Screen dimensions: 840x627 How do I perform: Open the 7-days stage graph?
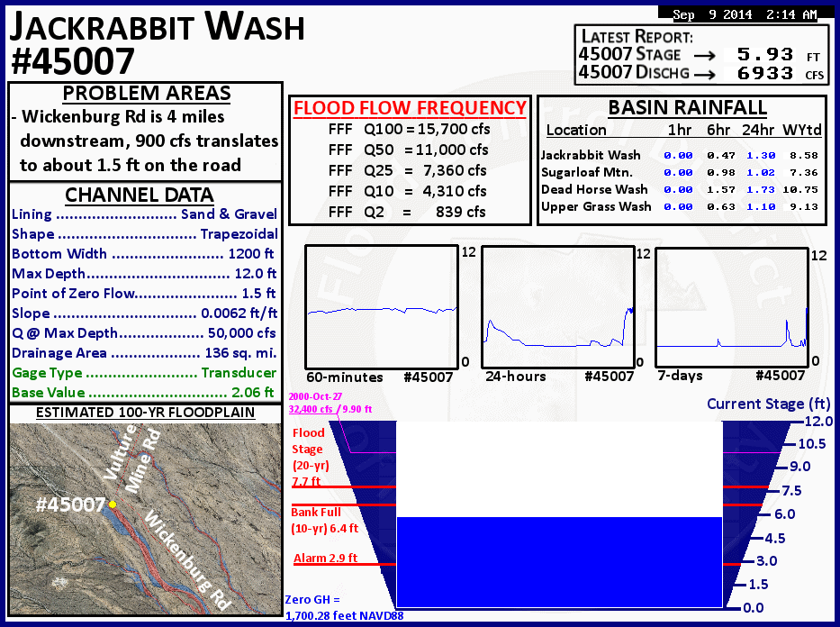tap(732, 307)
